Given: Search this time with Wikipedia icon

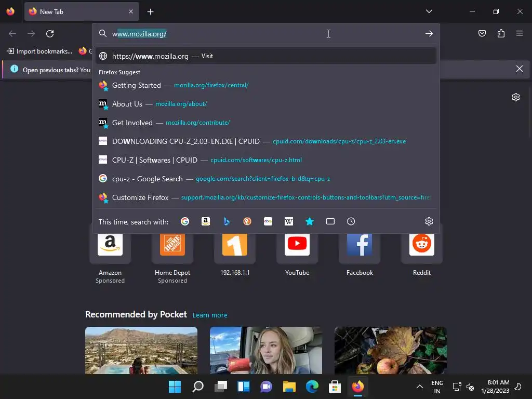Looking at the screenshot, I should (x=289, y=221).
